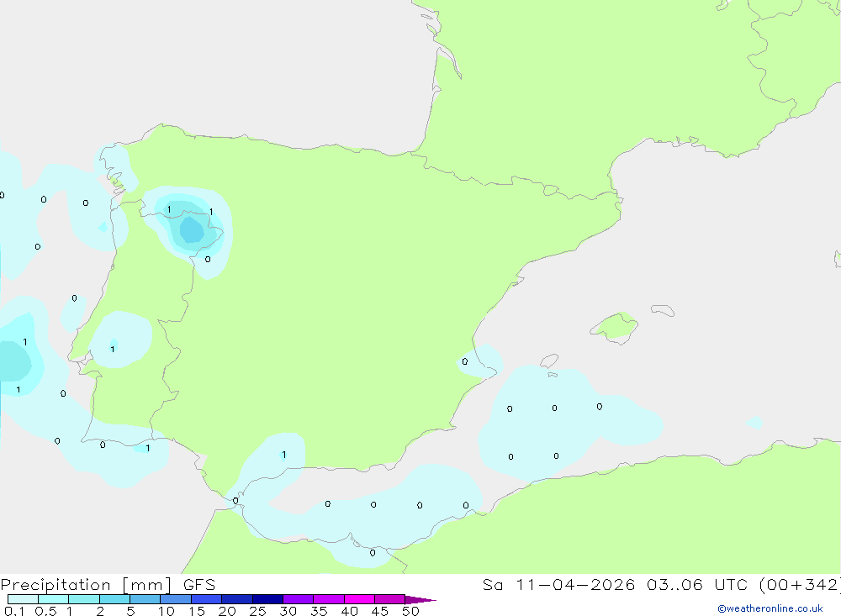Select the 5–10 mm legend color swatch
This screenshot has height=616, width=841.
(x=145, y=599)
